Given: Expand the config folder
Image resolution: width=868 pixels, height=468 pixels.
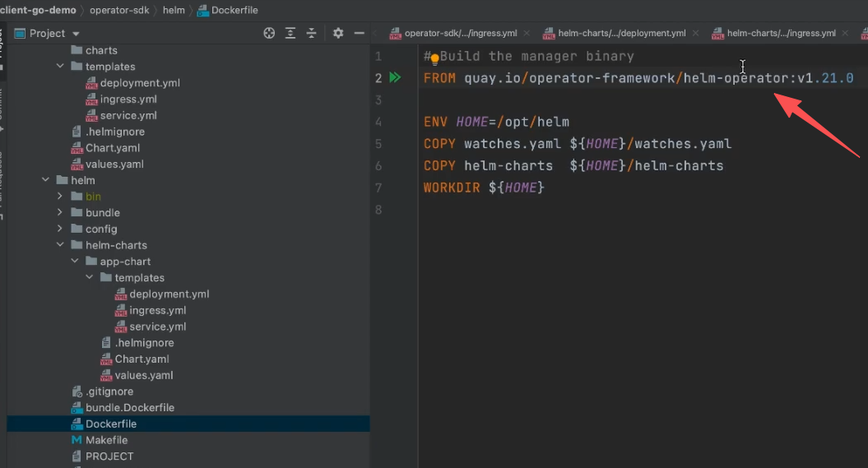Looking at the screenshot, I should (x=60, y=229).
